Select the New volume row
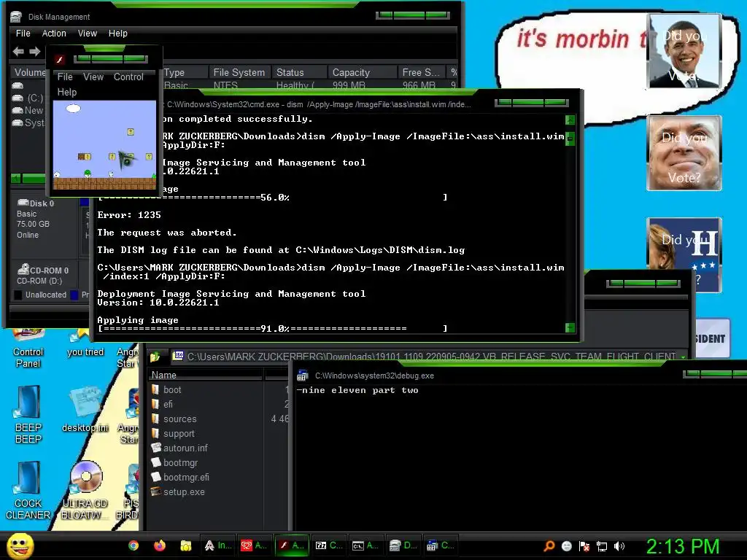 click(28, 111)
